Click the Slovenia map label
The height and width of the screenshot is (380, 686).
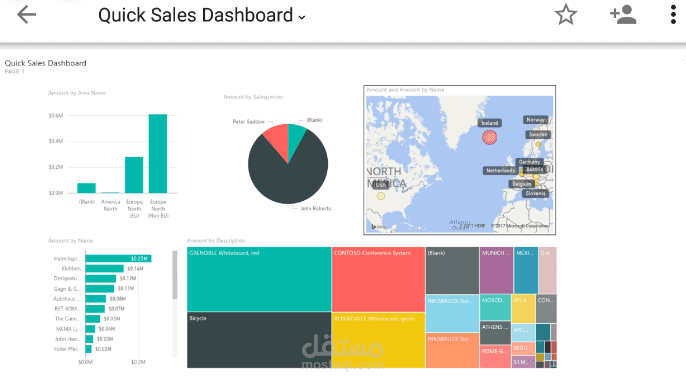[535, 193]
